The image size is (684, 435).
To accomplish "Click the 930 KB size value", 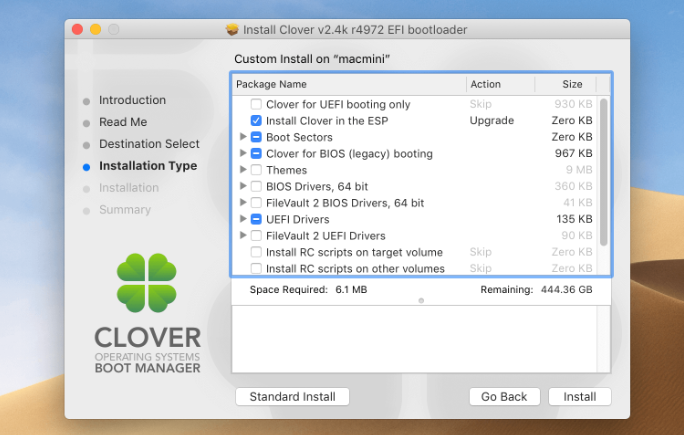I will (x=573, y=104).
